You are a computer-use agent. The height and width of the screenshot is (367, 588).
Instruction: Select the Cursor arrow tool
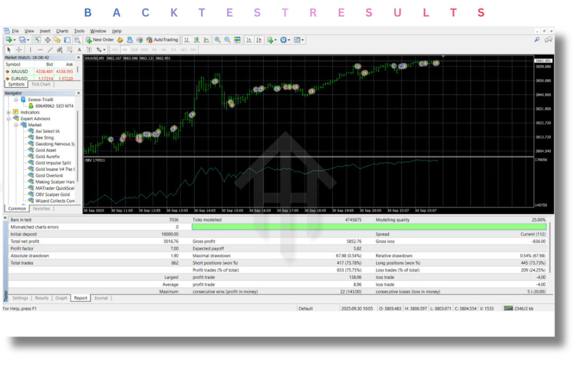(x=9, y=49)
